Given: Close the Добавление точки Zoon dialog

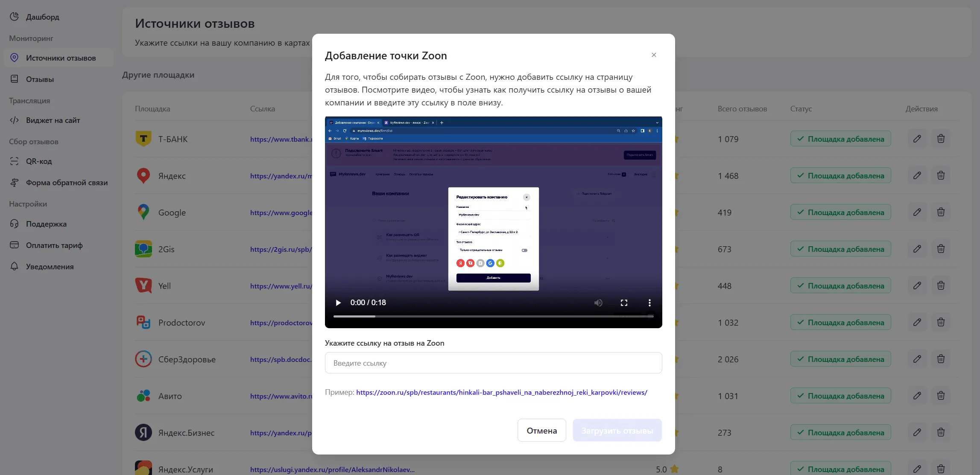Looking at the screenshot, I should click(x=654, y=55).
